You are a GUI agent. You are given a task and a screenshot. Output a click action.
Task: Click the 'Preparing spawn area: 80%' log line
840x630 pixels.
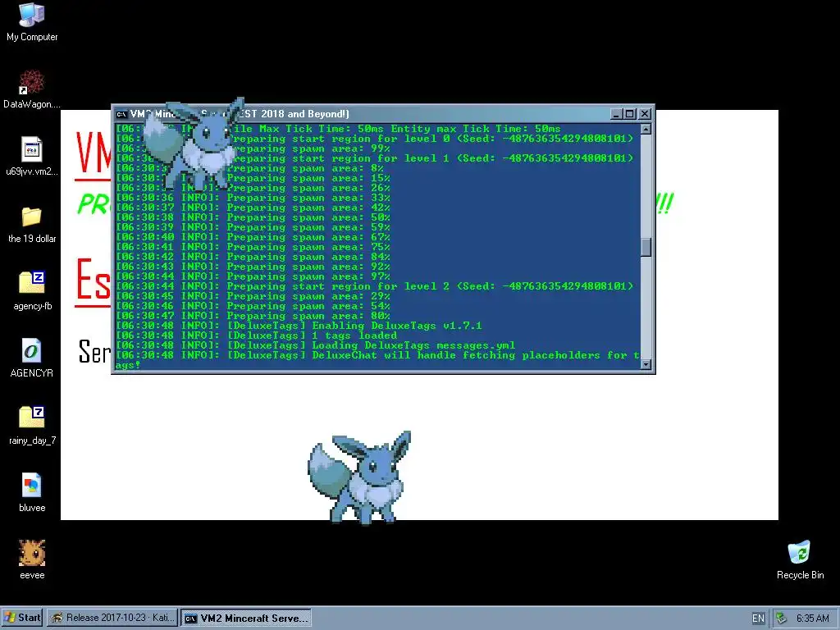click(253, 316)
